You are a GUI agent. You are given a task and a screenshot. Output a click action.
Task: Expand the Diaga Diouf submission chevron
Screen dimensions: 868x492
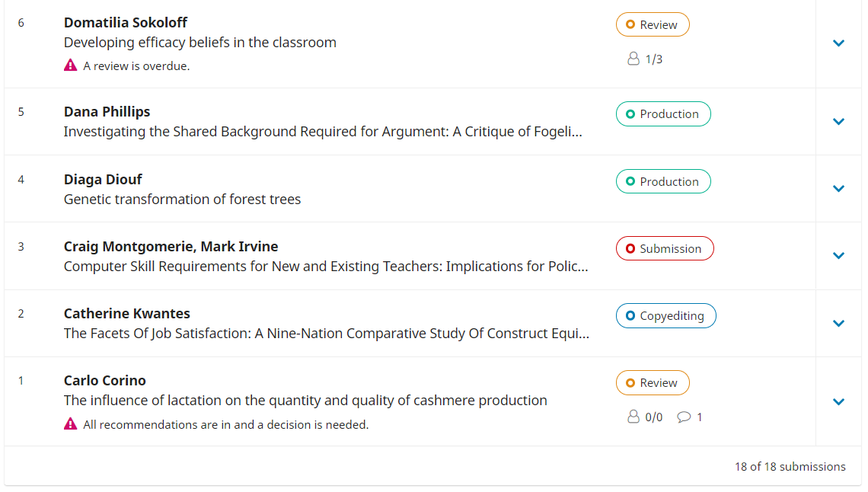coord(838,188)
